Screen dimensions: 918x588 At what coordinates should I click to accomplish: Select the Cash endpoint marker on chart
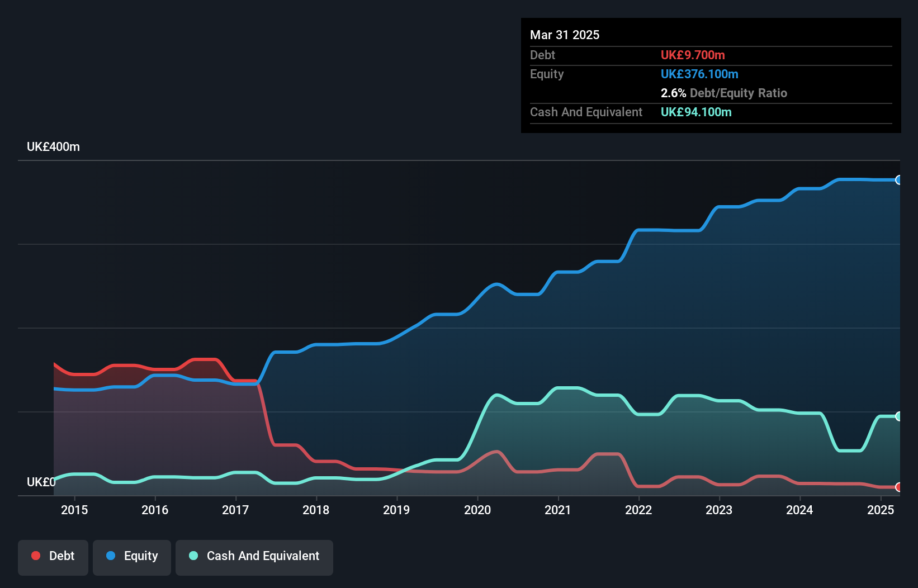click(x=899, y=416)
